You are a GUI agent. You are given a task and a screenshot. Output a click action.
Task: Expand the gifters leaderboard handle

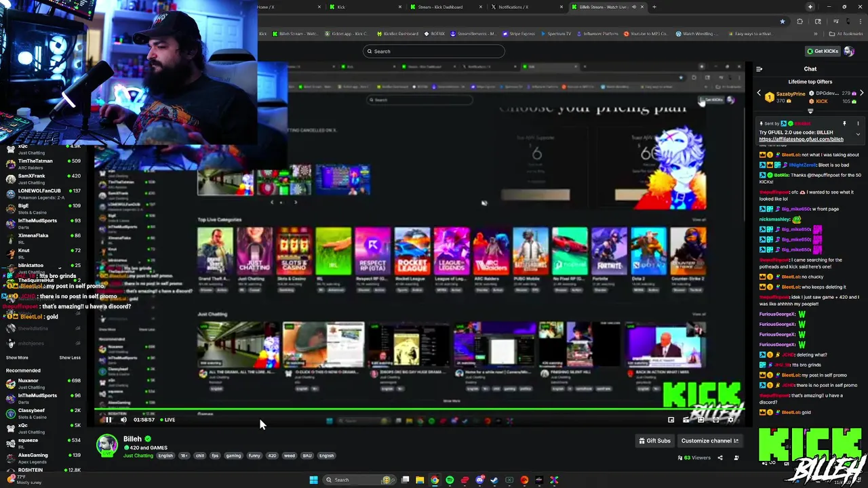tap(810, 111)
